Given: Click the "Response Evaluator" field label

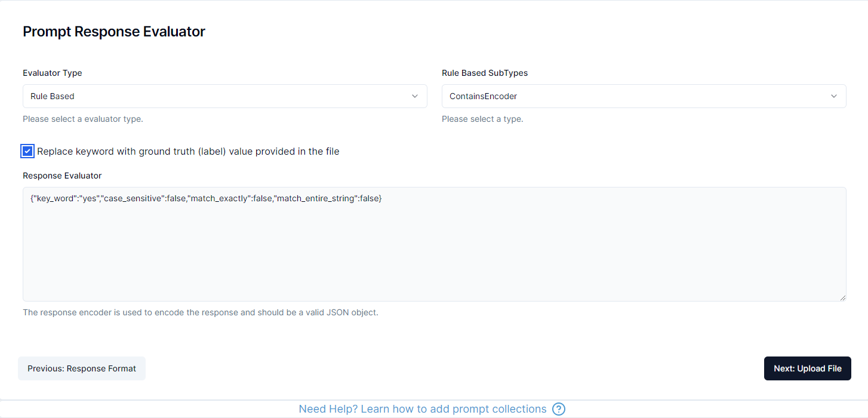Looking at the screenshot, I should coord(61,176).
